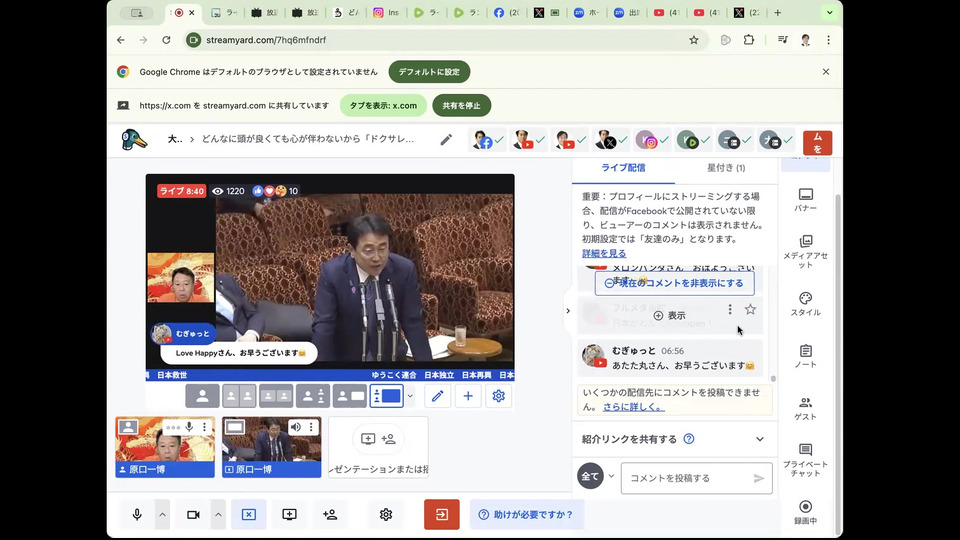Open the Instagram browser tab
This screenshot has height=540, width=960.
coord(387,12)
